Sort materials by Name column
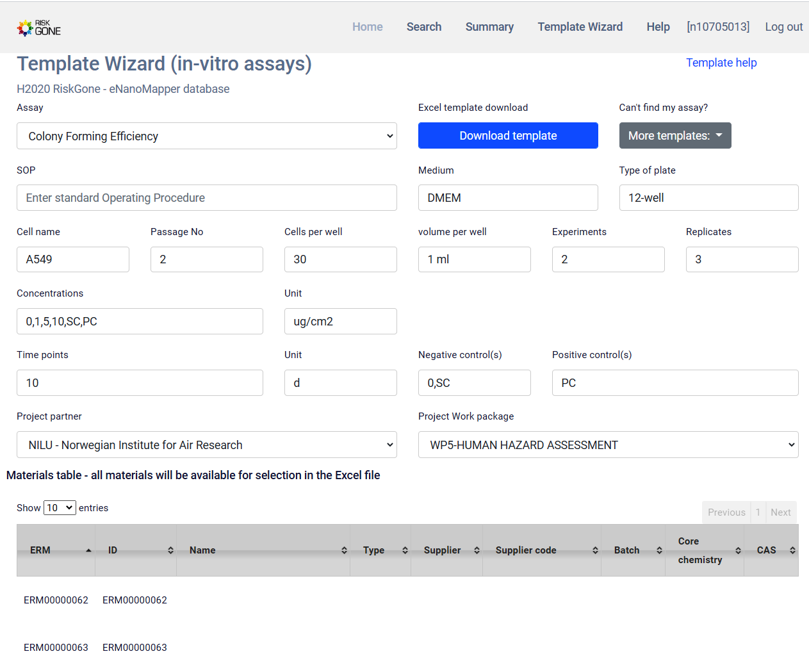Image resolution: width=809 pixels, height=672 pixels. [263, 550]
